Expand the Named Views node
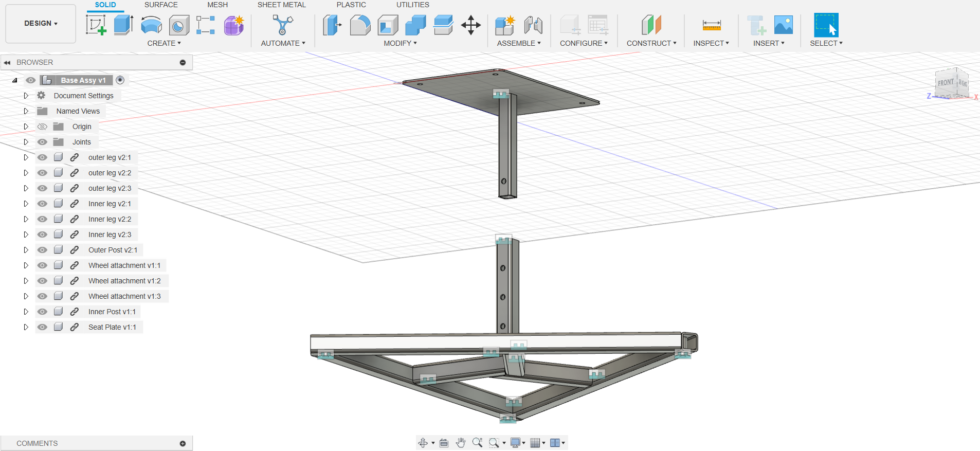The image size is (980, 451). [26, 111]
